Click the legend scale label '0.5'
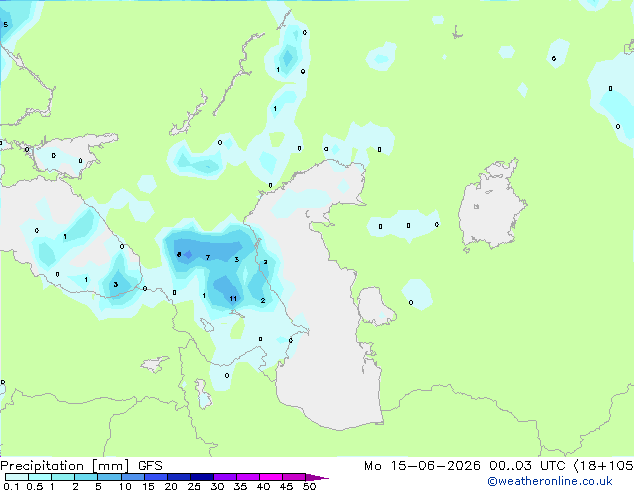 (35, 486)
